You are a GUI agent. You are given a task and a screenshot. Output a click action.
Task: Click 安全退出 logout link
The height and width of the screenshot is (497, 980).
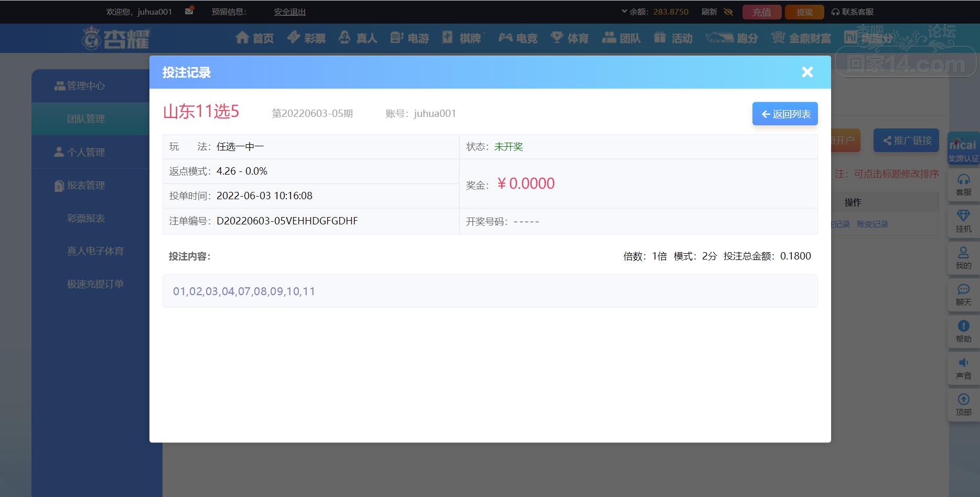289,12
